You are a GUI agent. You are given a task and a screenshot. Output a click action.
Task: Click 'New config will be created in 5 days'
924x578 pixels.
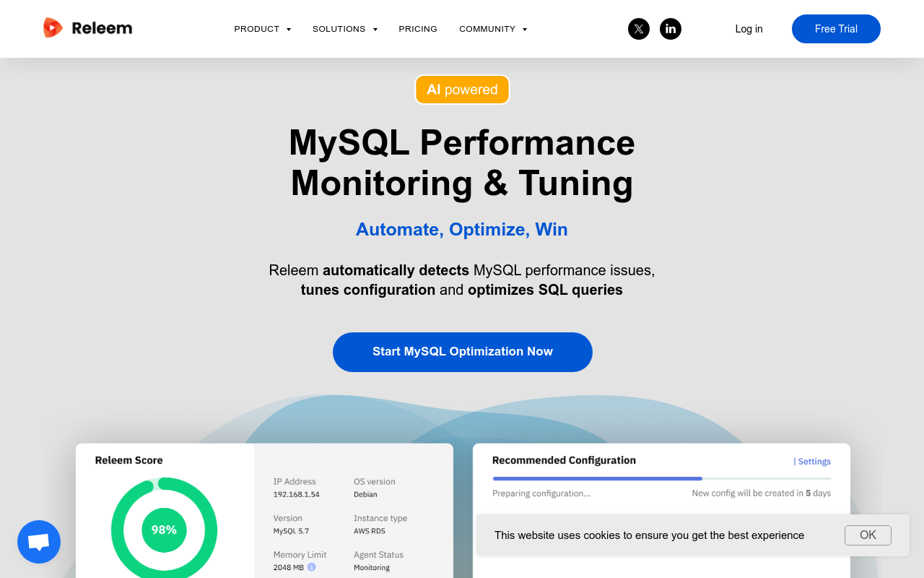pyautogui.click(x=762, y=493)
